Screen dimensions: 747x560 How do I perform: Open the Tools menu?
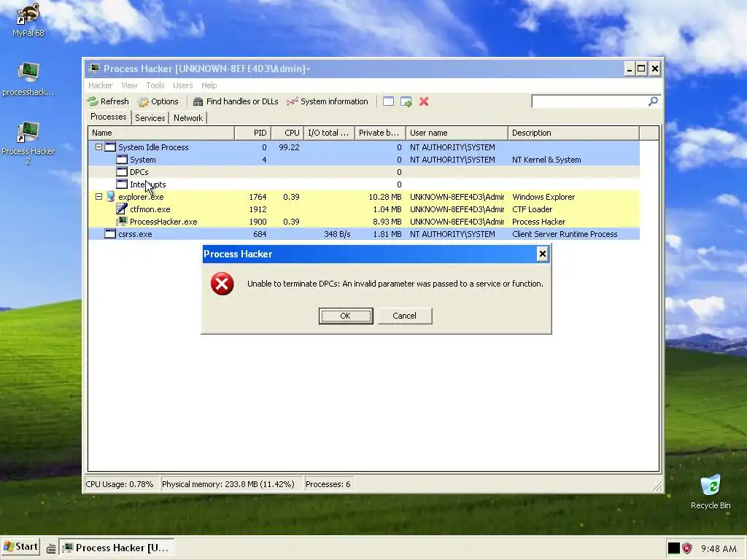tap(155, 85)
